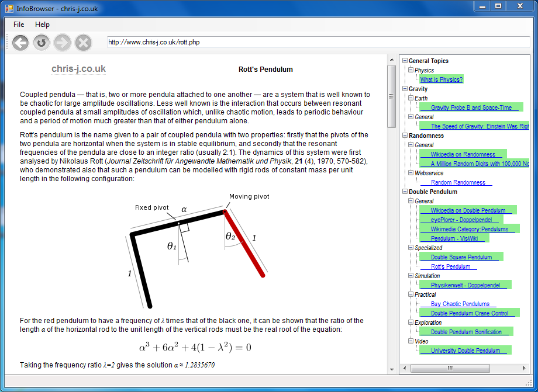Collapse the Gravity tree node
This screenshot has height=392, width=538.
(404, 89)
